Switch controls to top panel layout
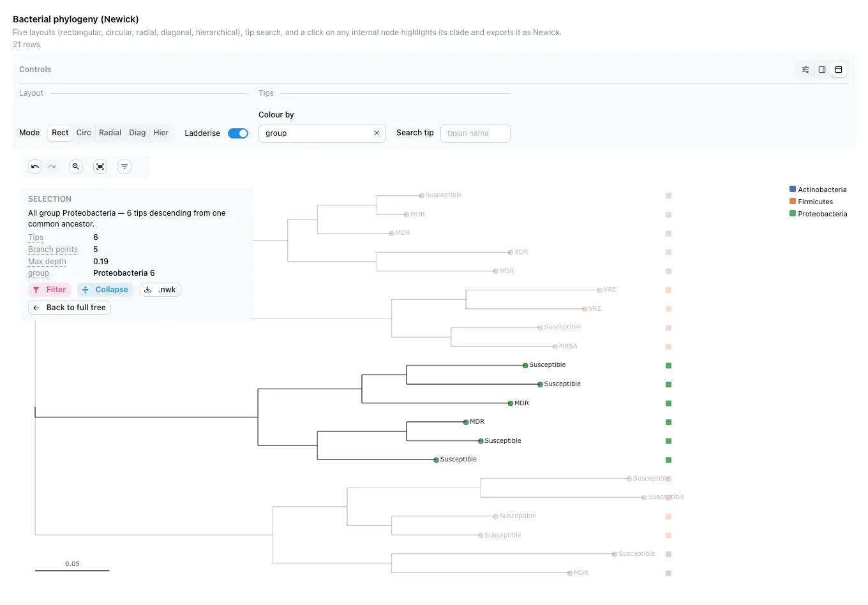 [x=839, y=70]
